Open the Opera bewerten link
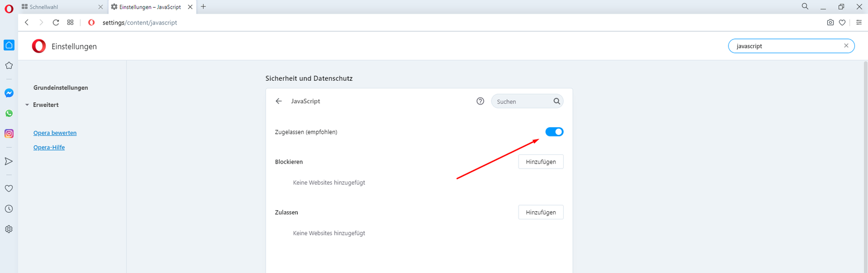 (55, 133)
